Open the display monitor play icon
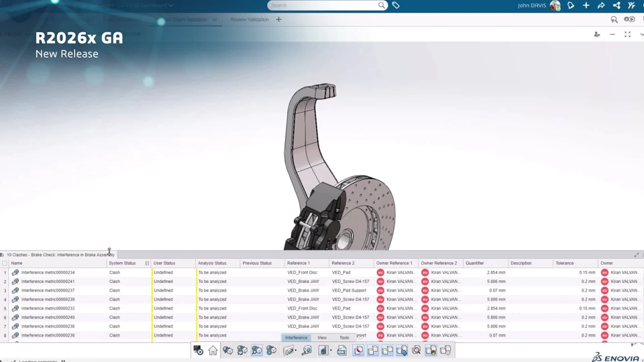The width and height of the screenshot is (644, 362). (x=198, y=350)
